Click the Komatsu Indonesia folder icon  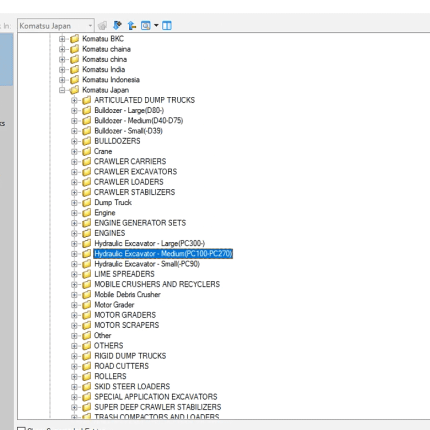click(75, 80)
